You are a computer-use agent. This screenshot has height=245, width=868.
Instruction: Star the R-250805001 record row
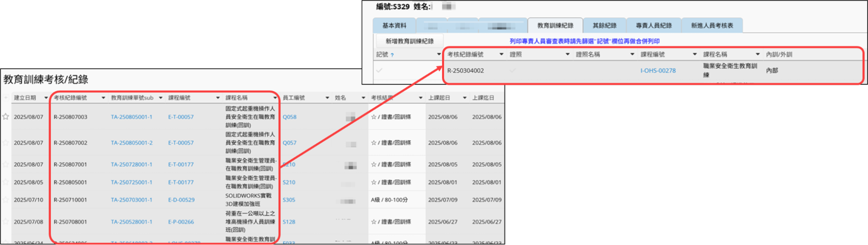6,182
